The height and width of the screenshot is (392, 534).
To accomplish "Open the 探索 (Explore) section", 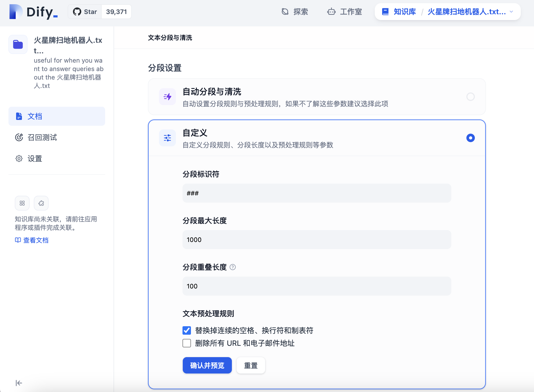I will [x=295, y=12].
